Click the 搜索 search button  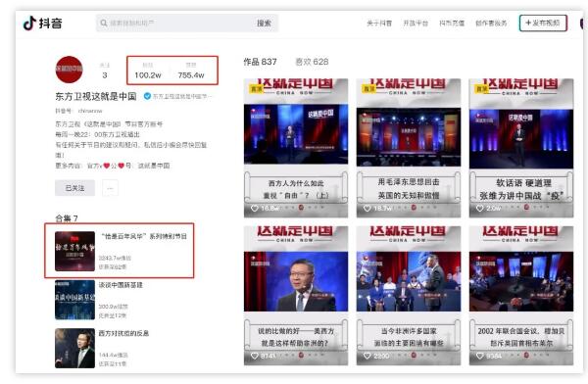click(264, 24)
